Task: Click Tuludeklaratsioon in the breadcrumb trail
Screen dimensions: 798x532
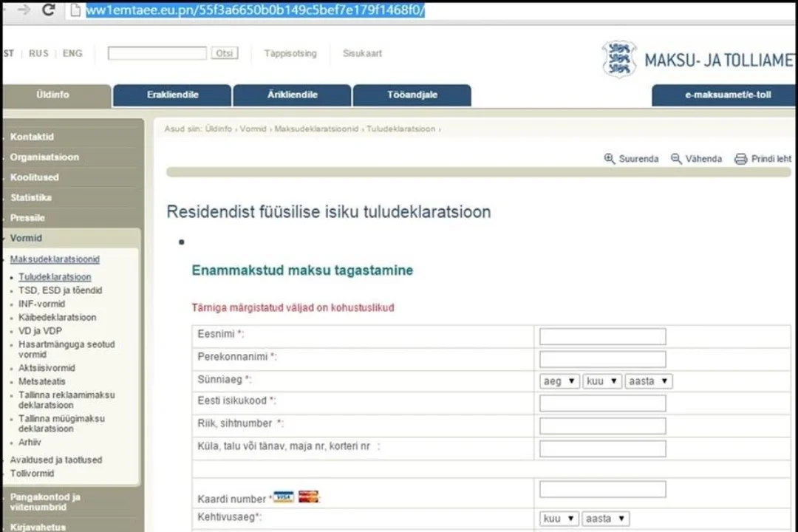Action: click(400, 129)
